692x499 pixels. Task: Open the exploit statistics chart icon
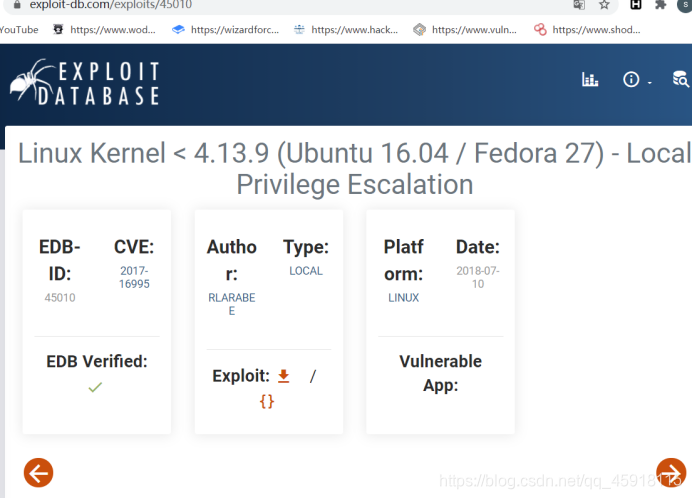tap(590, 79)
